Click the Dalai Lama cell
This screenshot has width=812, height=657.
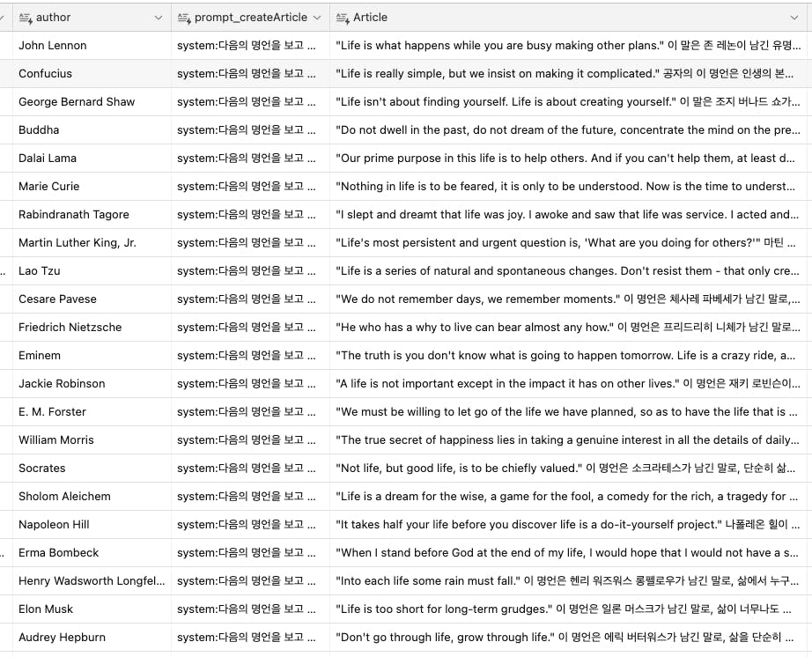[x=92, y=159]
